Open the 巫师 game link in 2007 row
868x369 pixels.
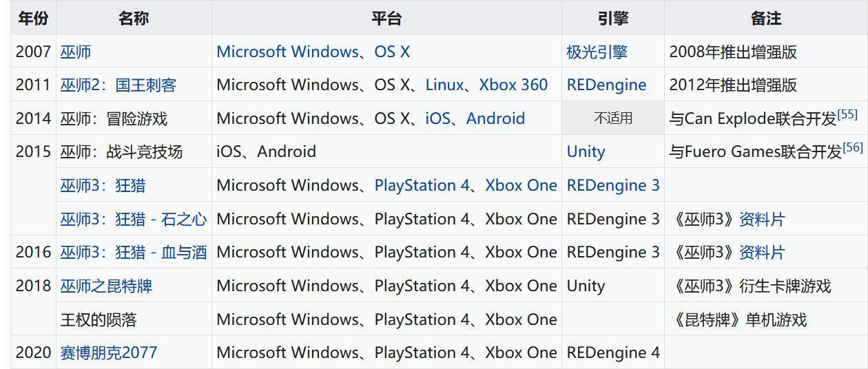tap(76, 52)
